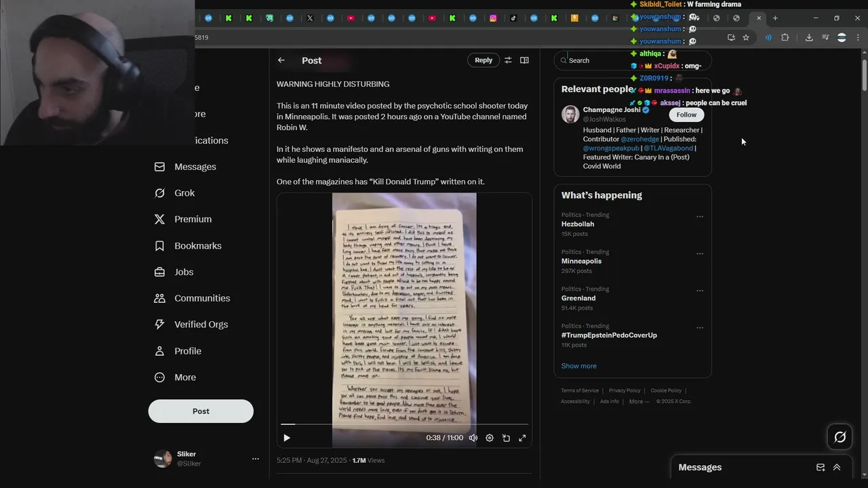Click the large Post button
The width and height of the screenshot is (868, 488).
[x=201, y=411]
